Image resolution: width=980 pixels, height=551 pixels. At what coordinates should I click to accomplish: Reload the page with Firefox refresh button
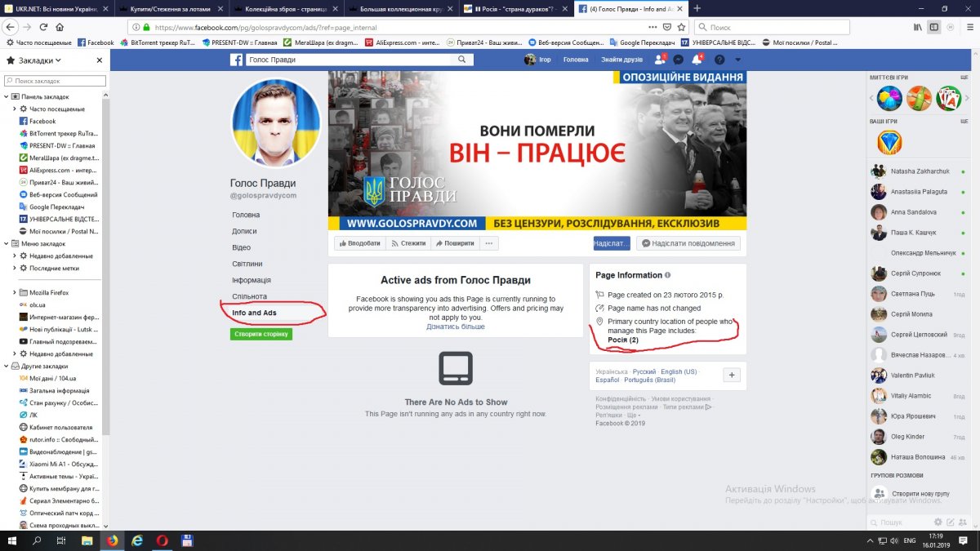pyautogui.click(x=44, y=27)
